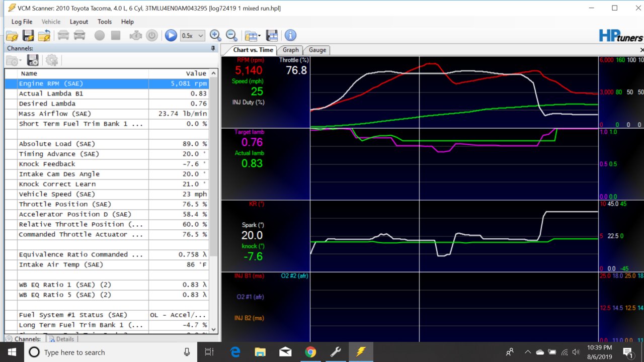The height and width of the screenshot is (362, 644).
Task: Click the grayed power button icon
Action: click(x=152, y=36)
